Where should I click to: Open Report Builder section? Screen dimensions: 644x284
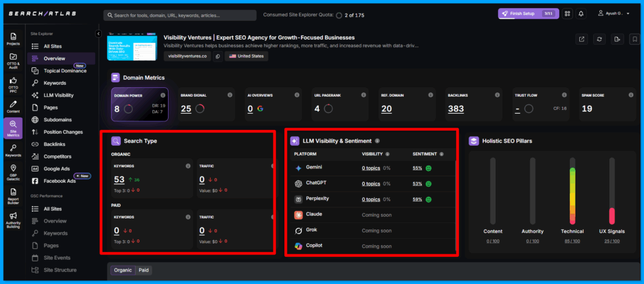(x=13, y=196)
